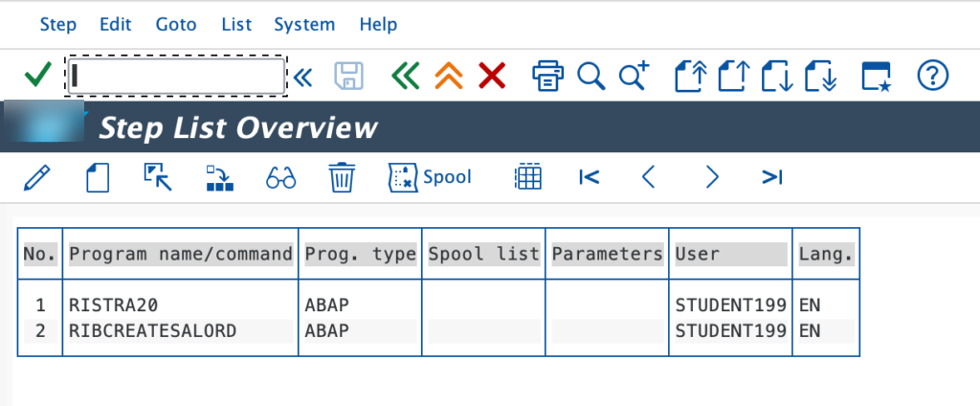This screenshot has width=980, height=406.
Task: Click the Print icon
Action: 548,77
